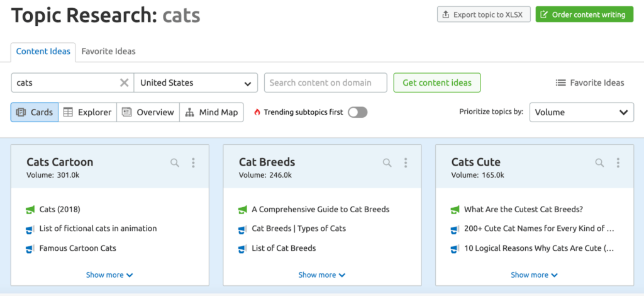
Task: Open the United States country dropdown
Action: click(x=196, y=83)
